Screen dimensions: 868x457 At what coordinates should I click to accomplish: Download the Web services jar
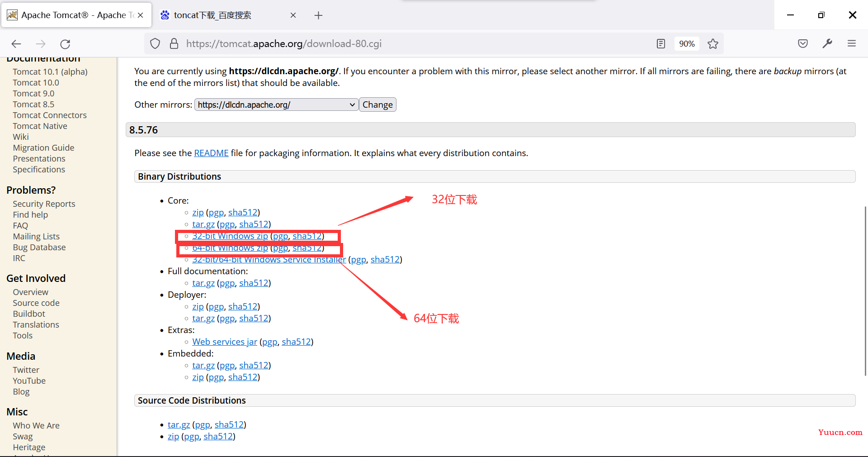(225, 342)
